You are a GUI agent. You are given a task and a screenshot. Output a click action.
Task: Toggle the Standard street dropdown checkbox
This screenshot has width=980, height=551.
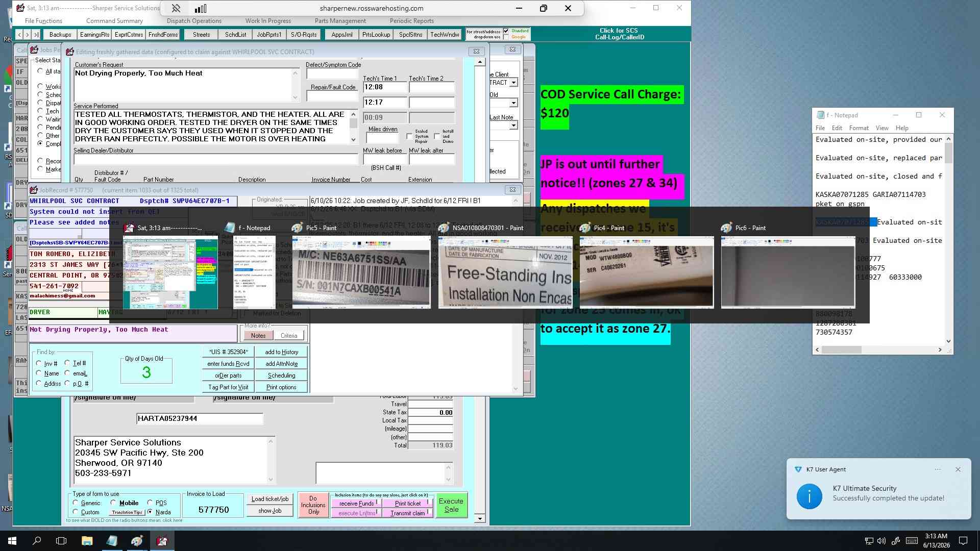point(506,31)
